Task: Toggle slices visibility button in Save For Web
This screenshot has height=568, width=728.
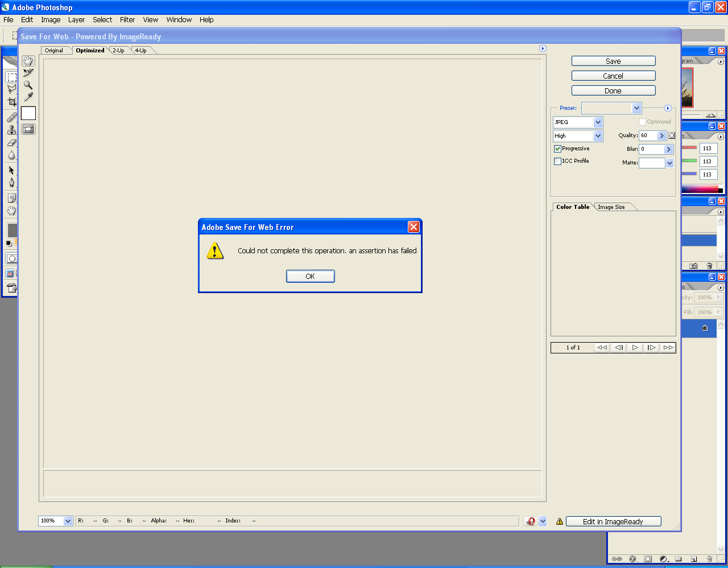Action: 28,129
